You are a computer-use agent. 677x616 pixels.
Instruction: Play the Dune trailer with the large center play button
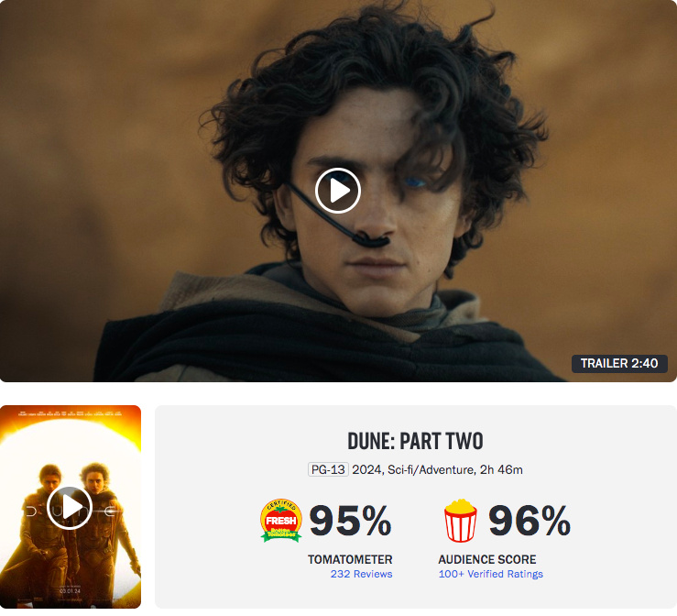338,191
